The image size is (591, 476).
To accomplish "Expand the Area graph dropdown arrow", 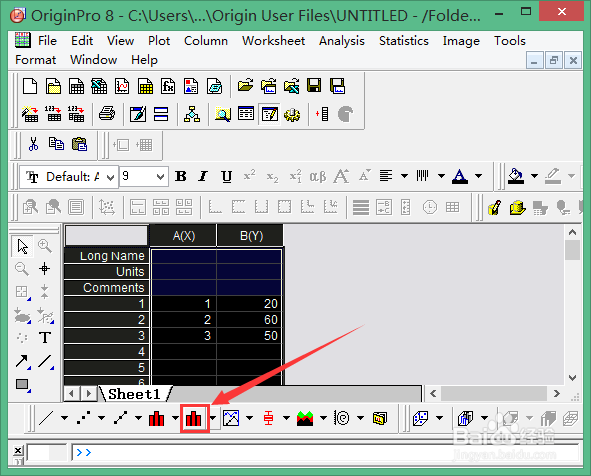I will [323, 418].
